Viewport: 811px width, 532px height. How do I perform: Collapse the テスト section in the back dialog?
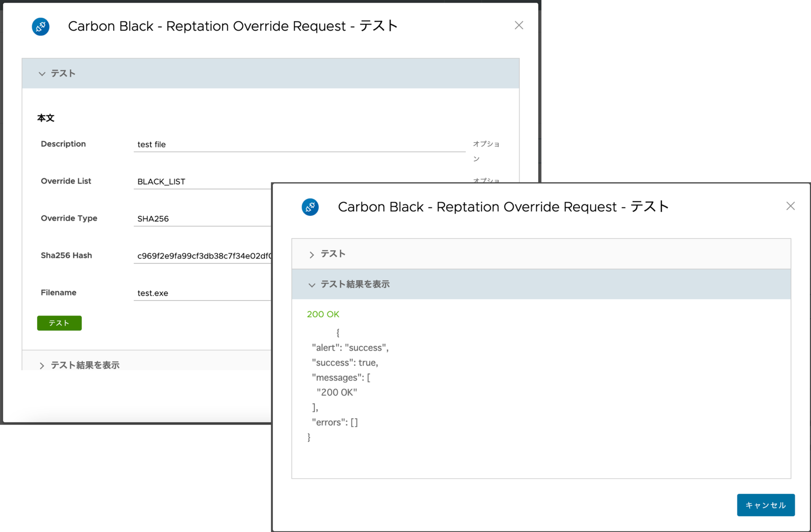tap(270, 73)
